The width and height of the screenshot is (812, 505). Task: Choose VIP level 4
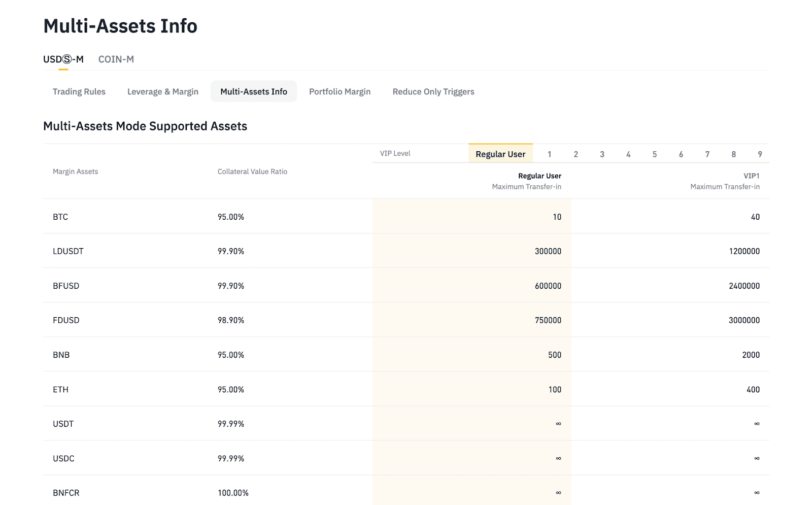628,154
